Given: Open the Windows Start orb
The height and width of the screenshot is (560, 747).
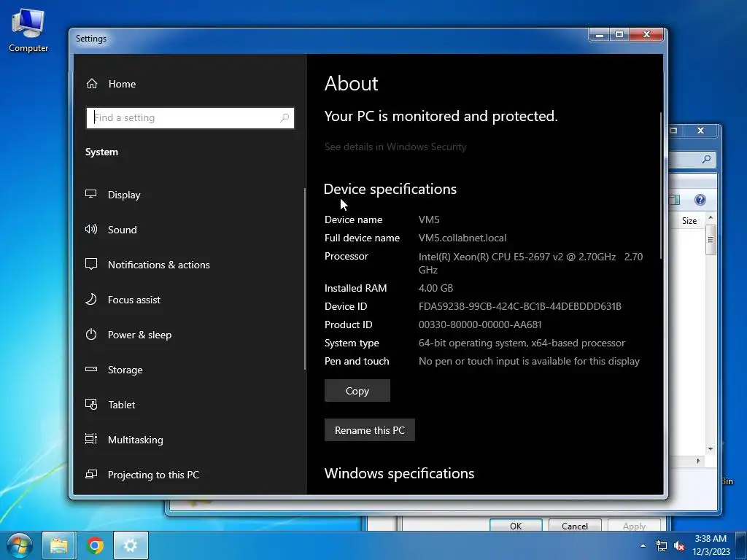Looking at the screenshot, I should point(20,545).
